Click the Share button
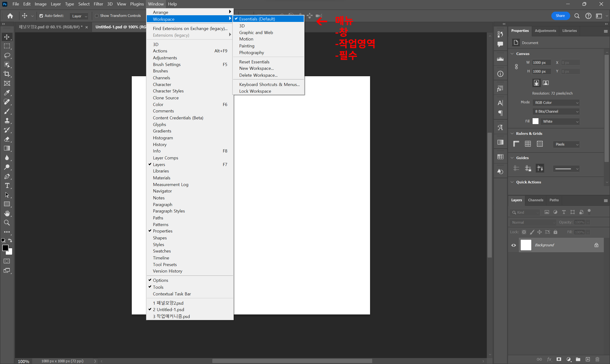This screenshot has width=610, height=364. pos(560,16)
